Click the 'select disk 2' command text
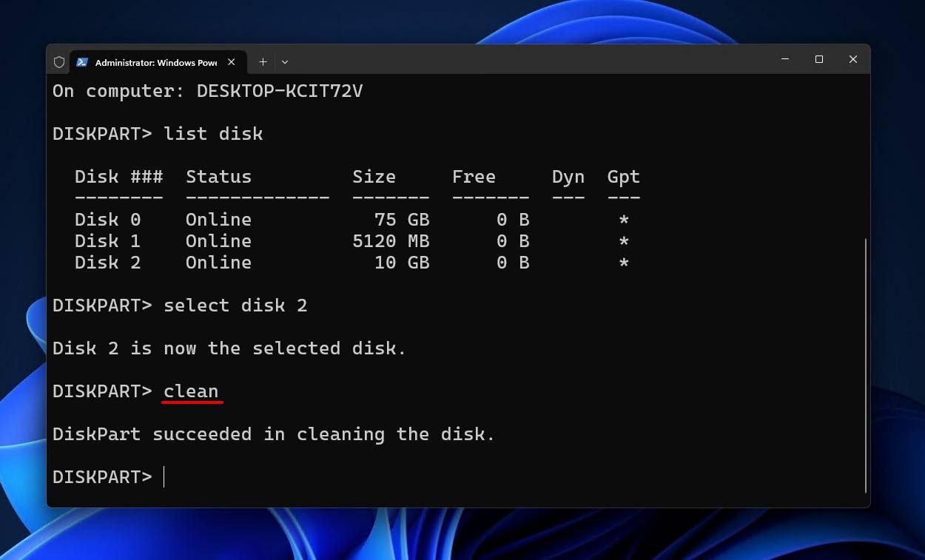This screenshot has width=925, height=560. point(235,306)
